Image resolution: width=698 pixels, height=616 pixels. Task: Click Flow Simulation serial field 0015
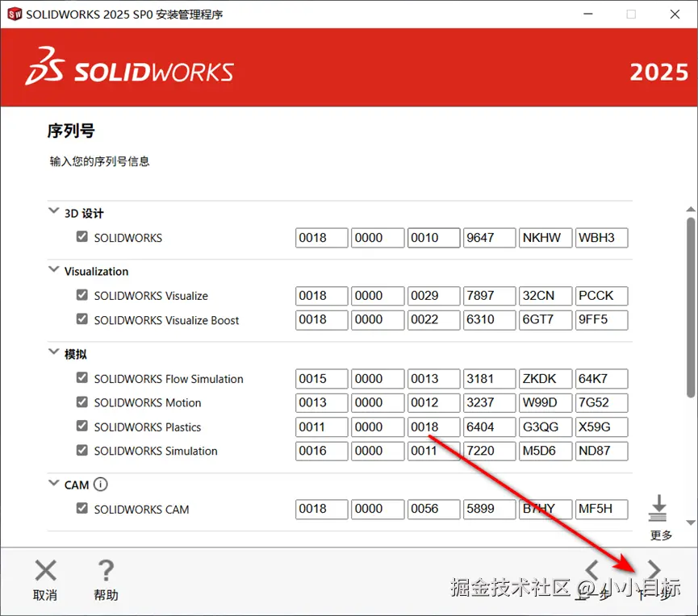(321, 378)
